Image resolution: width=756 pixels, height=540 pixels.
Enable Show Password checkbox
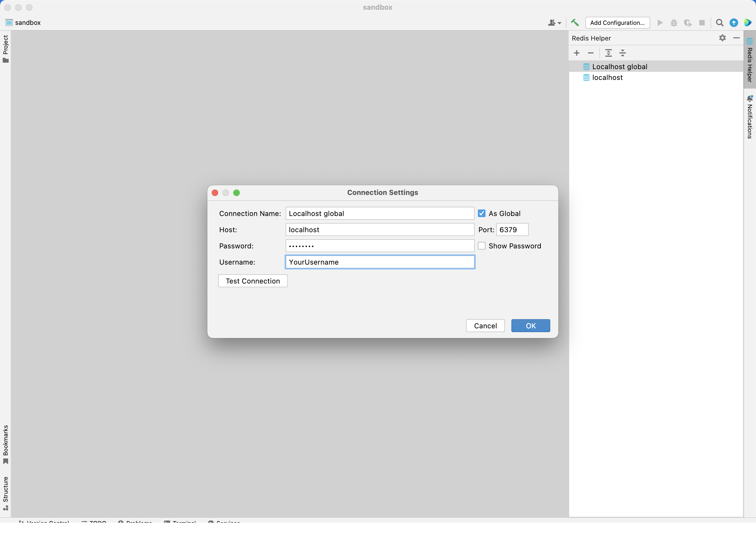point(482,245)
